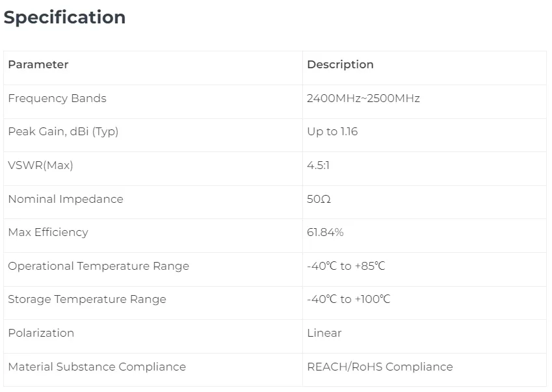Select the Linear polarization value
This screenshot has height=392, width=552.
pyautogui.click(x=324, y=333)
